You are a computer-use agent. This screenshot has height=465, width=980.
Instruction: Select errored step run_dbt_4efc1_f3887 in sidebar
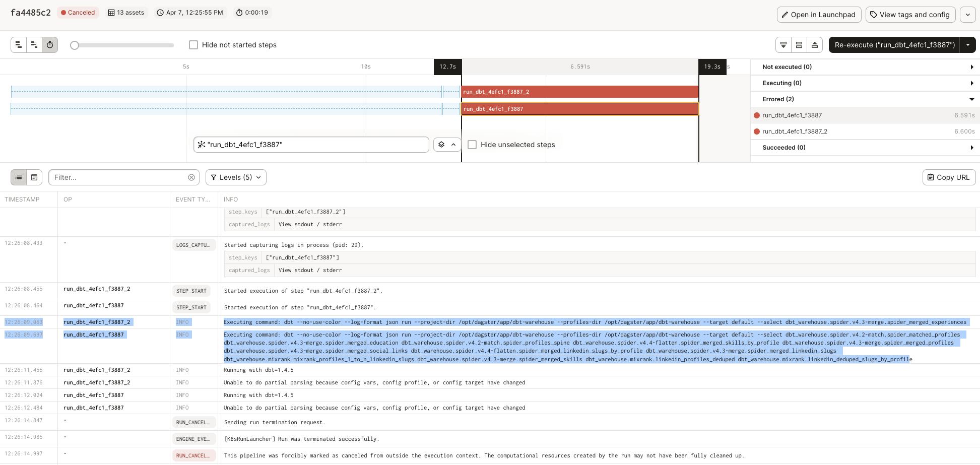865,115
